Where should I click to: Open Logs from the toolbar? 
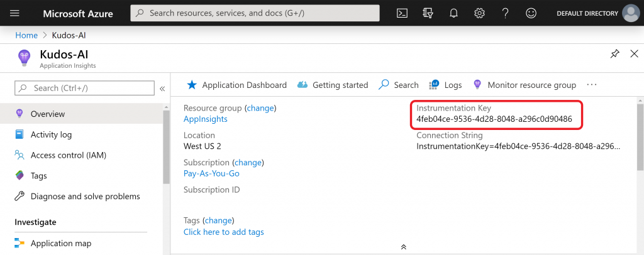[x=446, y=85]
